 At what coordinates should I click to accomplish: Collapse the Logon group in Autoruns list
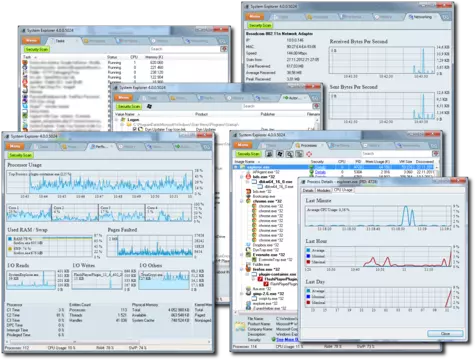click(x=117, y=119)
